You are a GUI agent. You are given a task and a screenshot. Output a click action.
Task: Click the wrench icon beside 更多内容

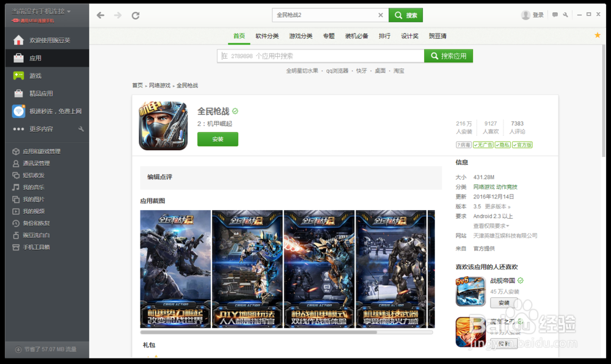click(x=81, y=129)
